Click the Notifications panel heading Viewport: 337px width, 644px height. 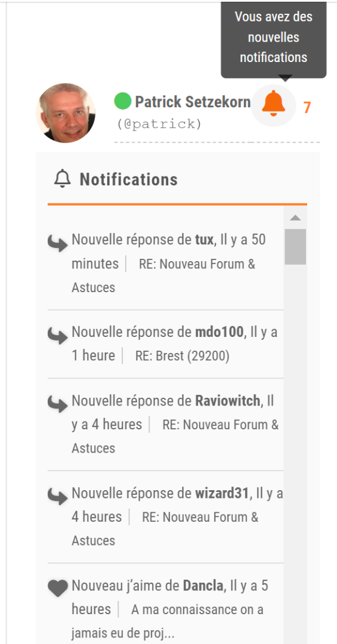click(x=129, y=179)
